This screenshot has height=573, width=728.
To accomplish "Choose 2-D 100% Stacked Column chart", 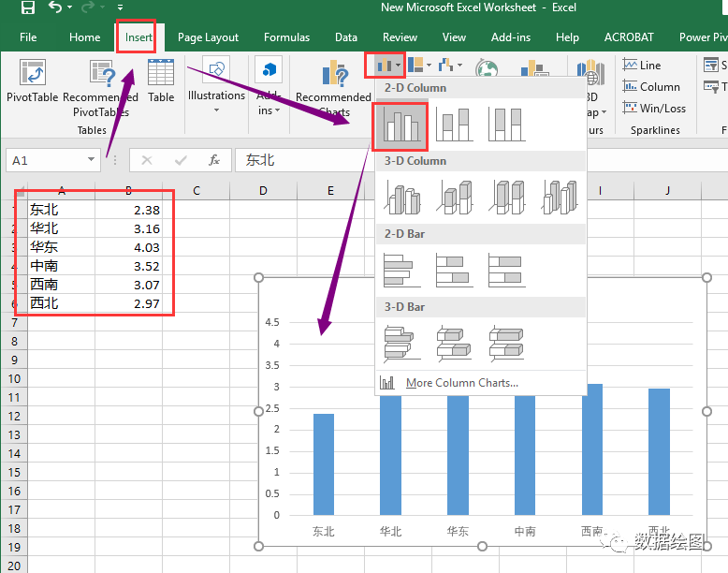I will tap(506, 125).
